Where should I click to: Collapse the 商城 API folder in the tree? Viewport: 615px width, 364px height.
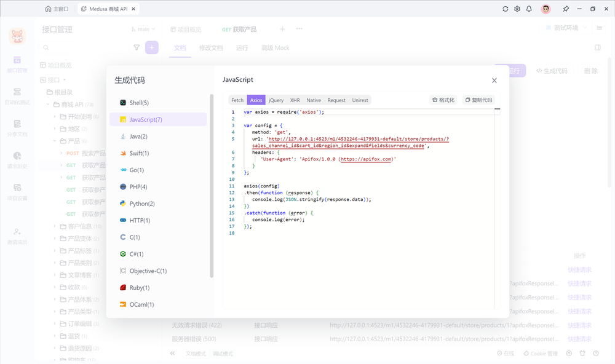48,104
